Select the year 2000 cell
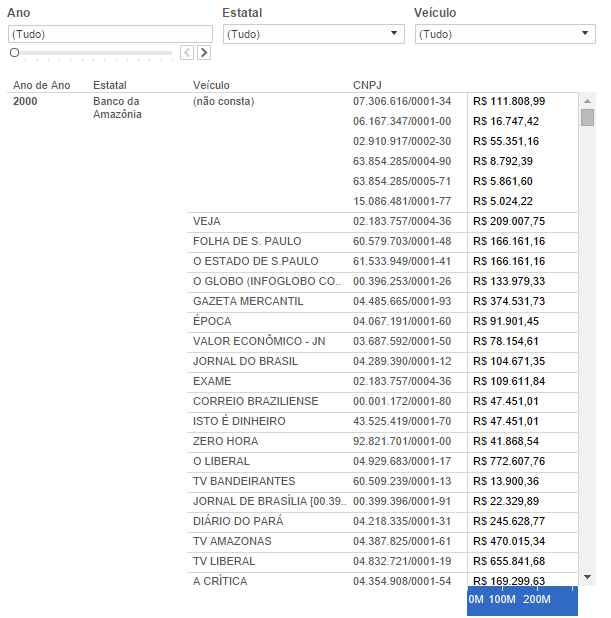611x618 pixels. click(x=25, y=101)
